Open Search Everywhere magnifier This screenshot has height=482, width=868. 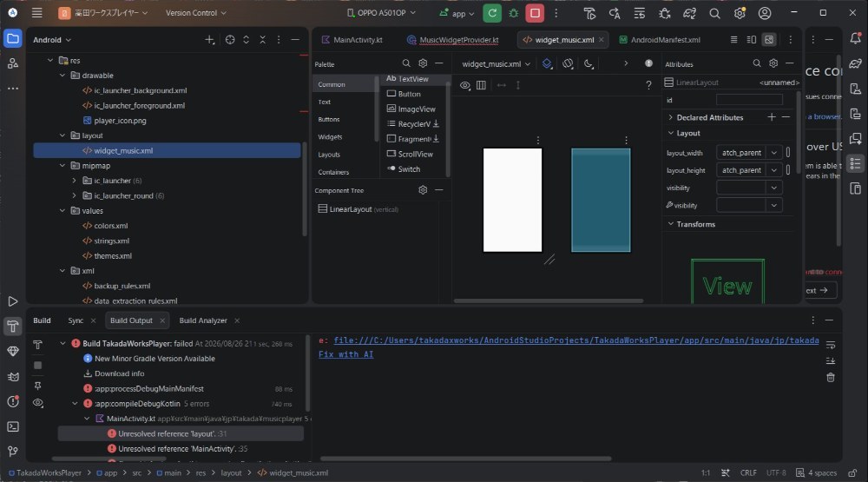click(714, 13)
